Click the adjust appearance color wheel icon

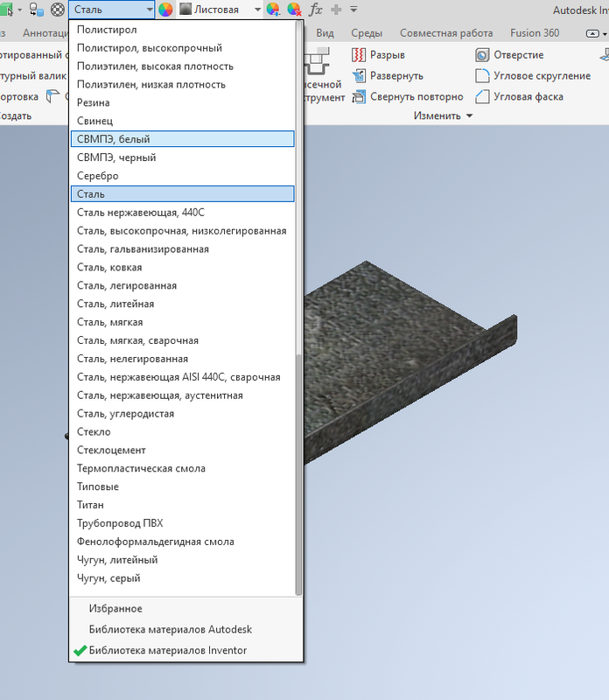[x=273, y=10]
